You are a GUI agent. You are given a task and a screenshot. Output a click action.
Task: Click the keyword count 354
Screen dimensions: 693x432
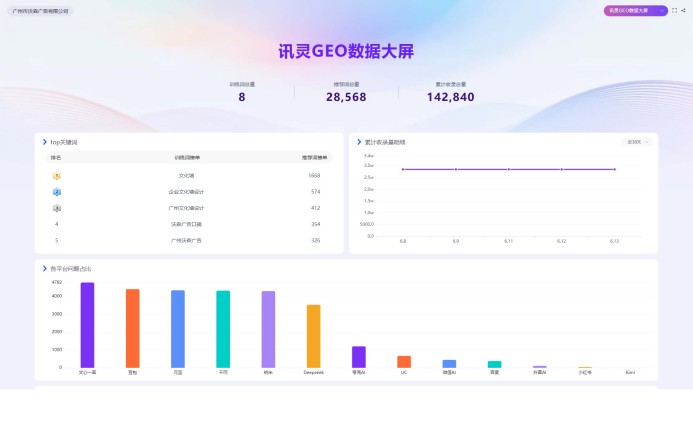[x=316, y=224]
